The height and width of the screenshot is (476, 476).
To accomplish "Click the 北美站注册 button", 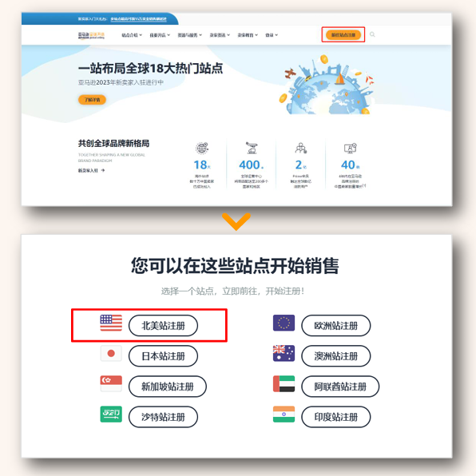I will coord(163,326).
